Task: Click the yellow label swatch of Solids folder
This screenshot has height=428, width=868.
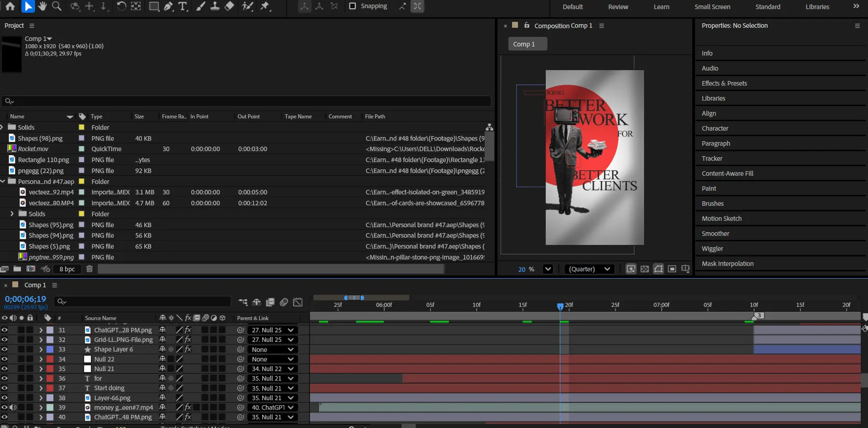Action: coord(81,127)
